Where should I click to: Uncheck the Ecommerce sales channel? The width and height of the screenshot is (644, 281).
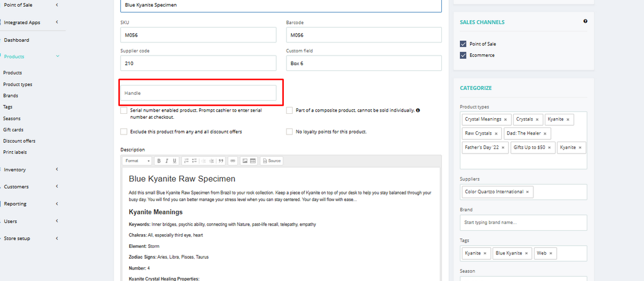[x=463, y=56]
